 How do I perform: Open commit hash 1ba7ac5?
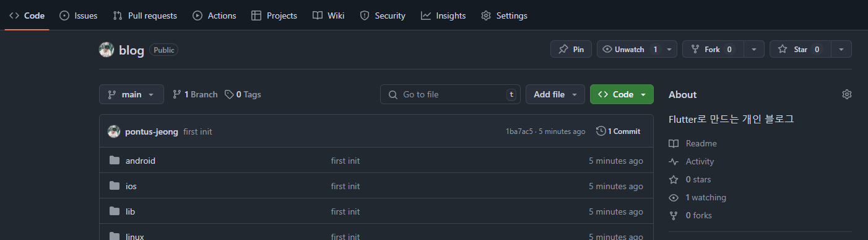pyautogui.click(x=519, y=131)
